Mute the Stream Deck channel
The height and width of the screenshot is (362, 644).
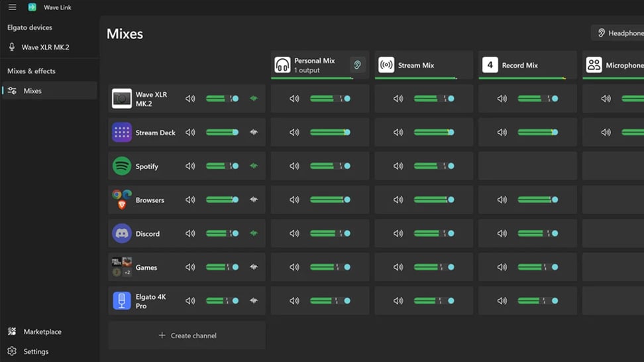[190, 133]
